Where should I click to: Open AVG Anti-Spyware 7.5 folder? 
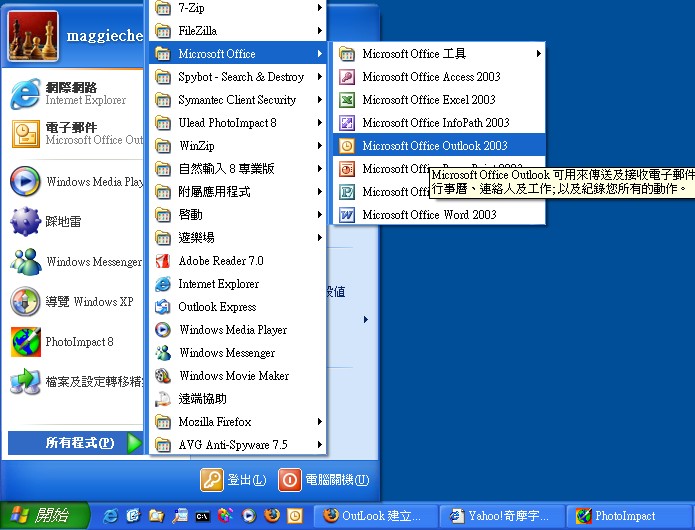pyautogui.click(x=238, y=444)
